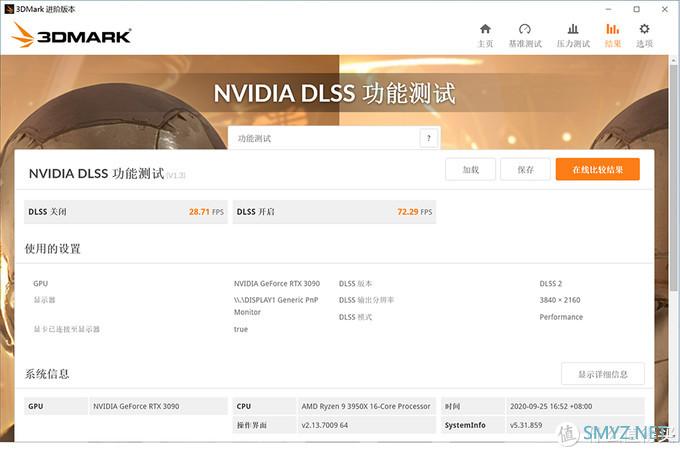Click the DLSS 模式 label

click(355, 317)
